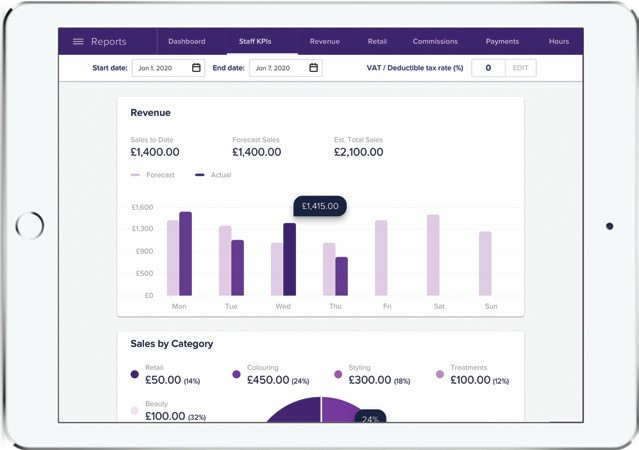Switch to the Dashboard tab
Image resolution: width=639 pixels, height=450 pixels.
point(187,42)
